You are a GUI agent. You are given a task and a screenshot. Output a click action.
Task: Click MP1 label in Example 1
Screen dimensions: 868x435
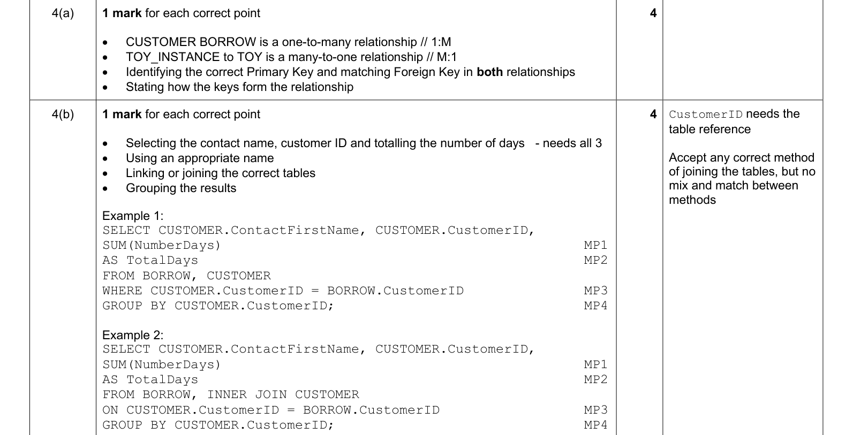click(595, 246)
